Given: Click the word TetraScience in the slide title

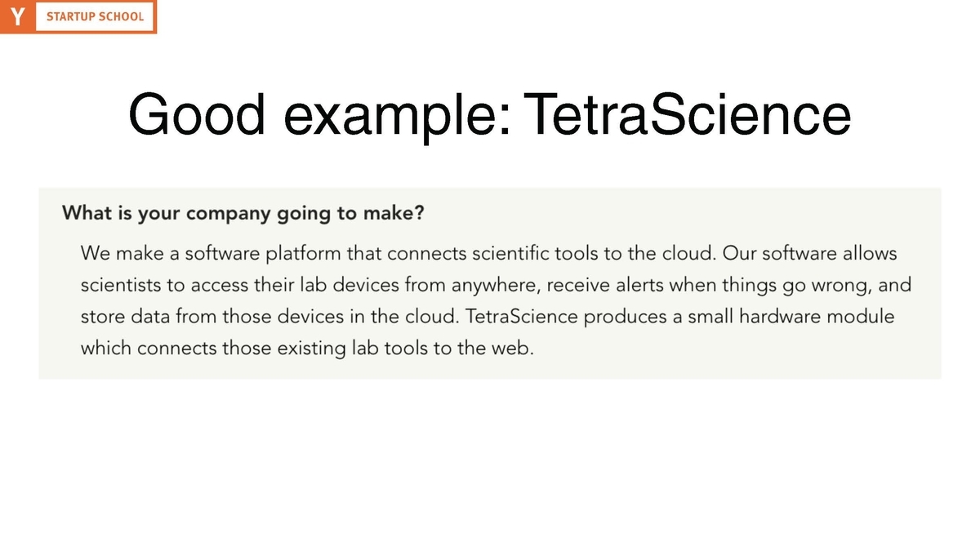Looking at the screenshot, I should [688, 113].
